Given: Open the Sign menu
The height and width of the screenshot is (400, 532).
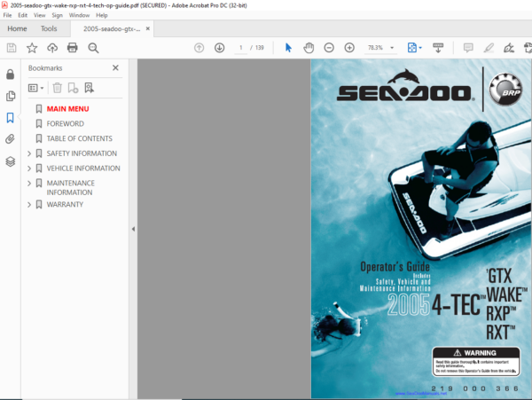Looking at the screenshot, I should (57, 15).
